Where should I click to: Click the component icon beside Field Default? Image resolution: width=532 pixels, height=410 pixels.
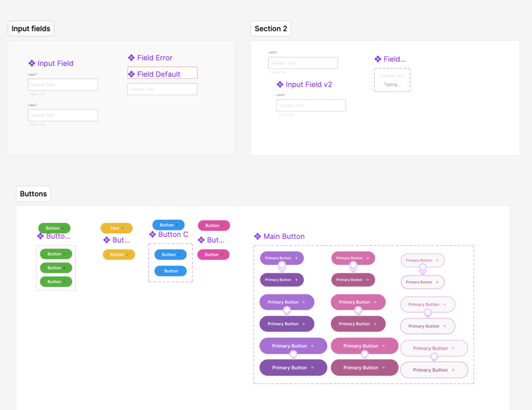pyautogui.click(x=131, y=74)
